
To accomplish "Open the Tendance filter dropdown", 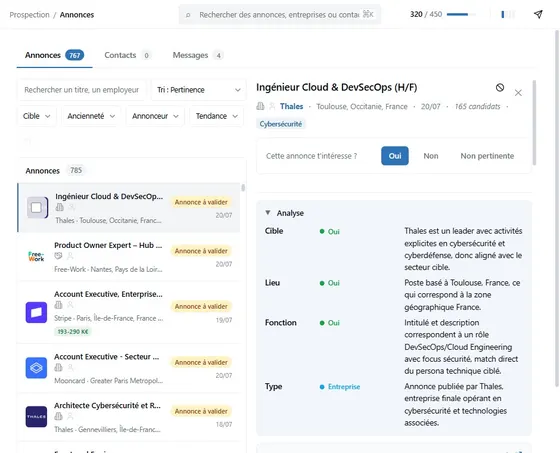I will [x=216, y=116].
